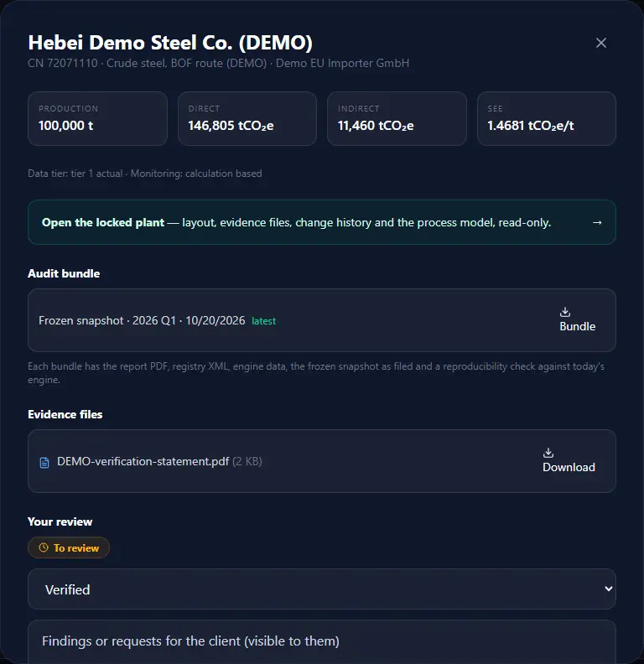The image size is (644, 664).
Task: Select the Direct 146,805 tCO₂e card
Action: (x=247, y=118)
